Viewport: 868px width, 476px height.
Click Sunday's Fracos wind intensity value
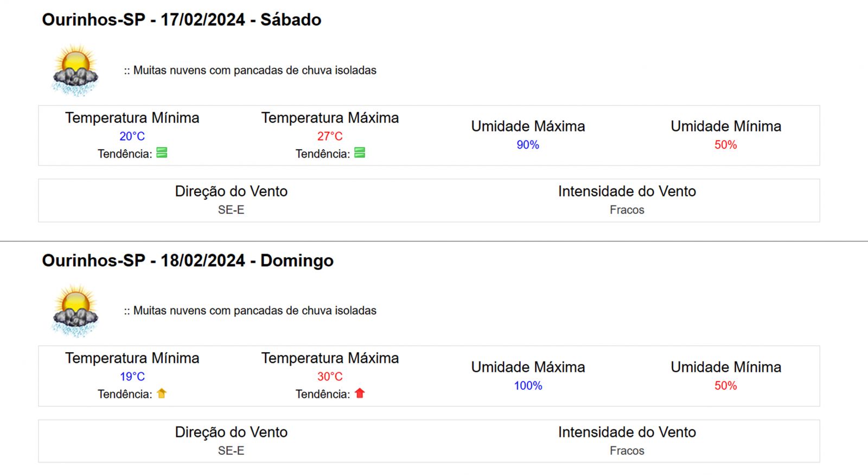coord(627,451)
